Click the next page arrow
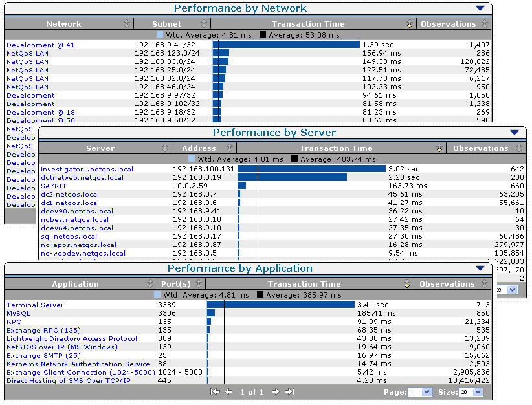Image resolution: width=532 pixels, height=405 pixels. tap(275, 391)
